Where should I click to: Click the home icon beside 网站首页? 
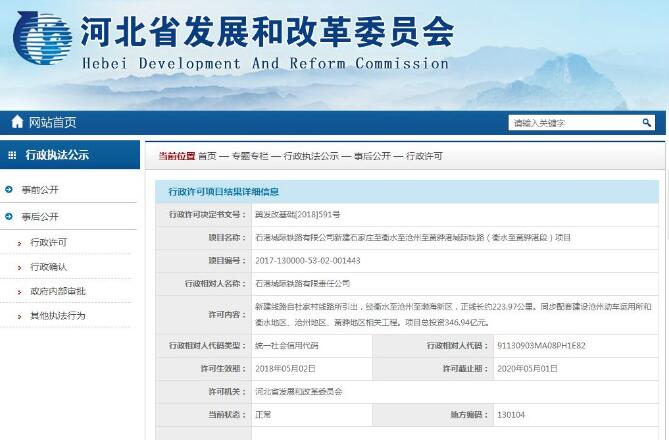tap(16, 122)
